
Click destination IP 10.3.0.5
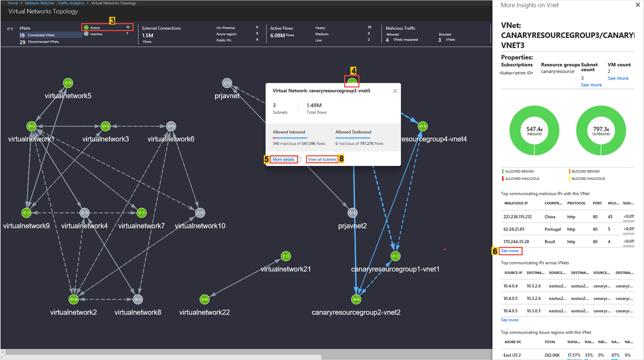pyautogui.click(x=534, y=311)
